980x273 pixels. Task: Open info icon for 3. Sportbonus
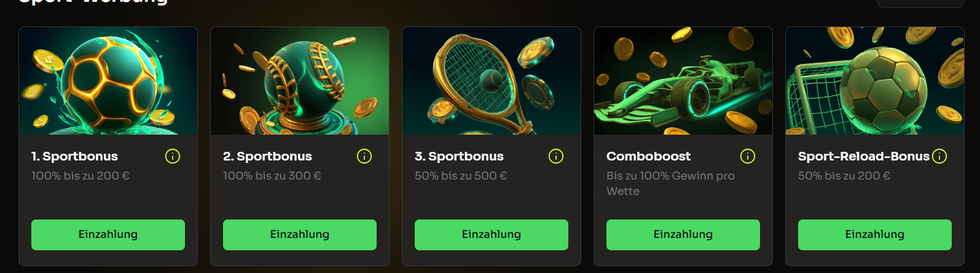coord(556,156)
